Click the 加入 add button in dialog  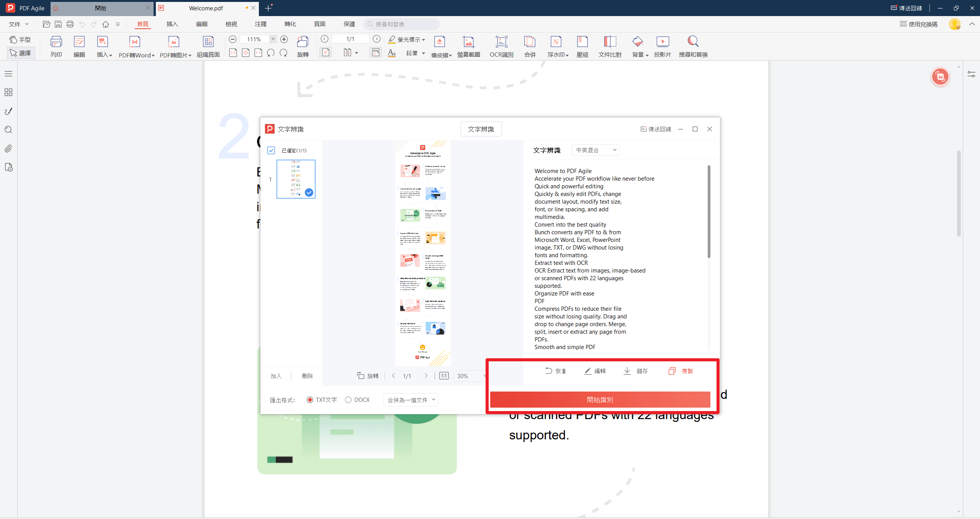click(x=276, y=376)
